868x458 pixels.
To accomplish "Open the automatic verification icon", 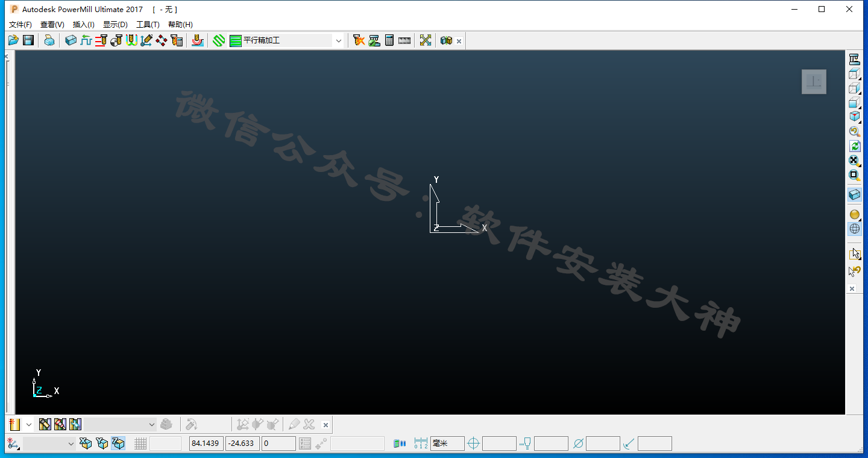I will (x=177, y=40).
